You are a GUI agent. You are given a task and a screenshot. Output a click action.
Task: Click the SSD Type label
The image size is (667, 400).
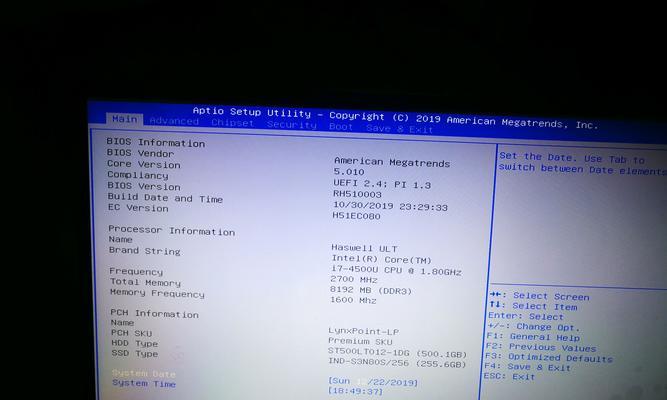tap(135, 353)
